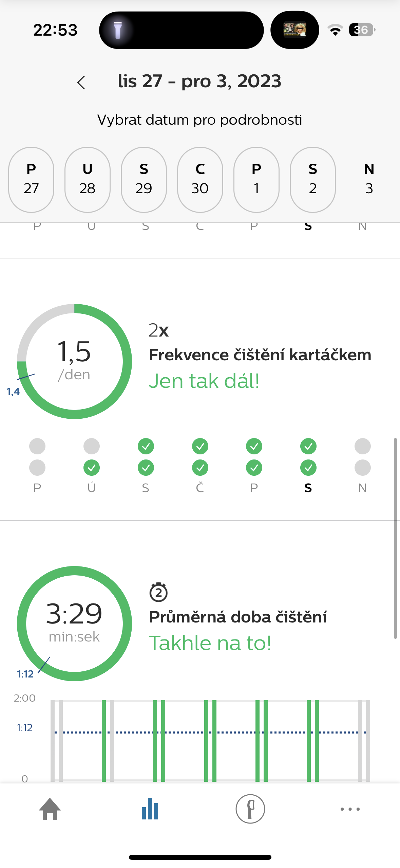
Task: Open the 'Frekvence čištění kartáčkem' details
Action: pyautogui.click(x=260, y=355)
